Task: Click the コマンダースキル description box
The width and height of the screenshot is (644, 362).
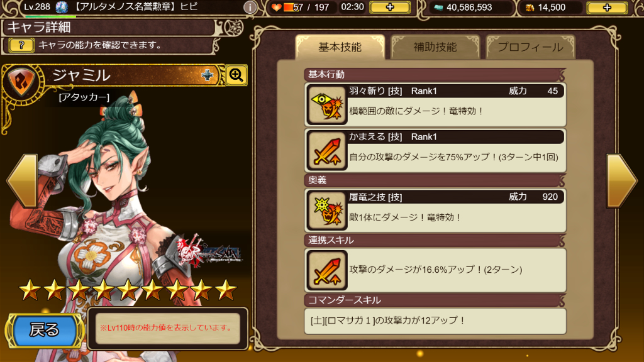Action: 435,321
